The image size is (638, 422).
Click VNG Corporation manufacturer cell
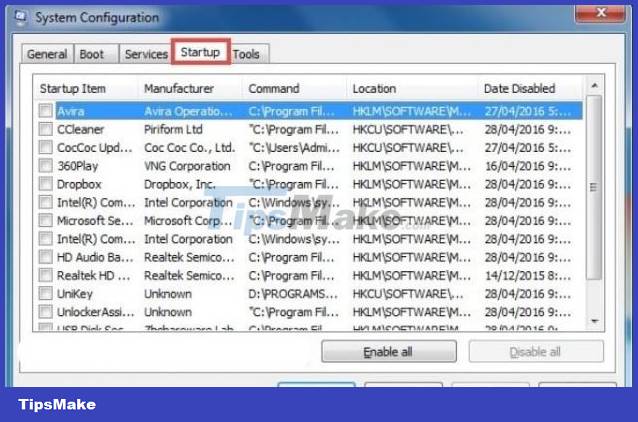(187, 166)
